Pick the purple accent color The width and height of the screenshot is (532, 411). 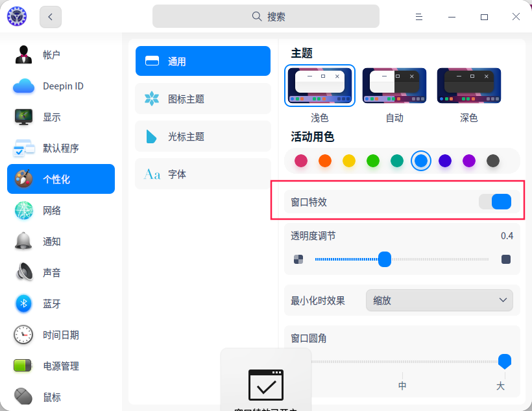[x=469, y=161]
